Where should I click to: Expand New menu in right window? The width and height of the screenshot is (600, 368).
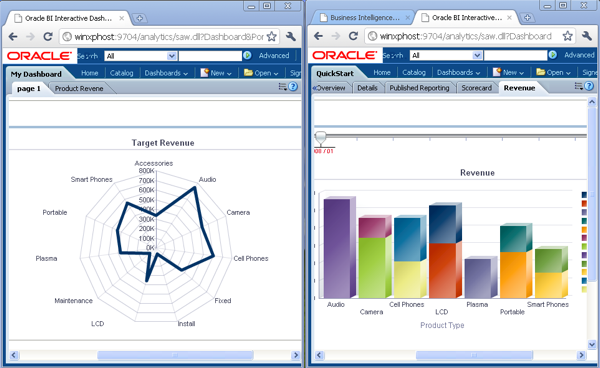(x=509, y=72)
